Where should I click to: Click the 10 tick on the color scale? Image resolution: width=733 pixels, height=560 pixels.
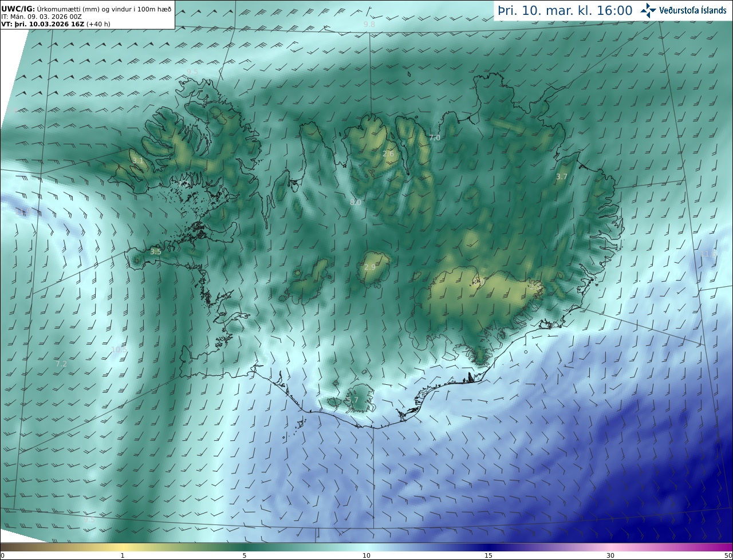point(366,555)
